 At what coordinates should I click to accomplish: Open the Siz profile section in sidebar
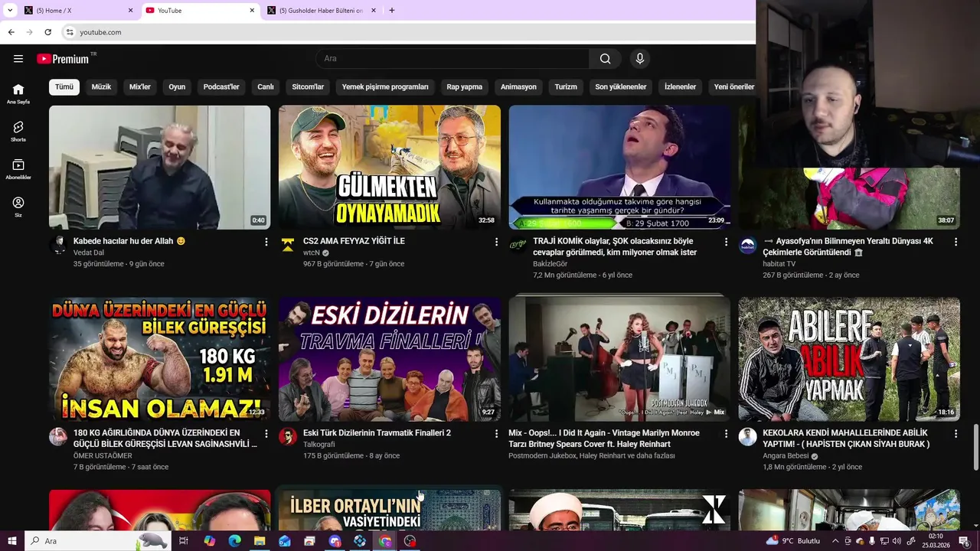(18, 207)
